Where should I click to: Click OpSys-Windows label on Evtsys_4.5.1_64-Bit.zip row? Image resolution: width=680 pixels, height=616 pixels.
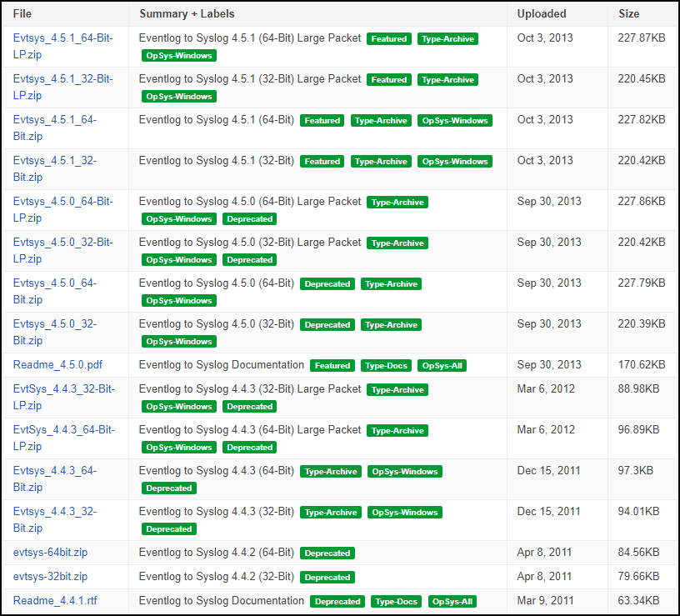tap(455, 121)
